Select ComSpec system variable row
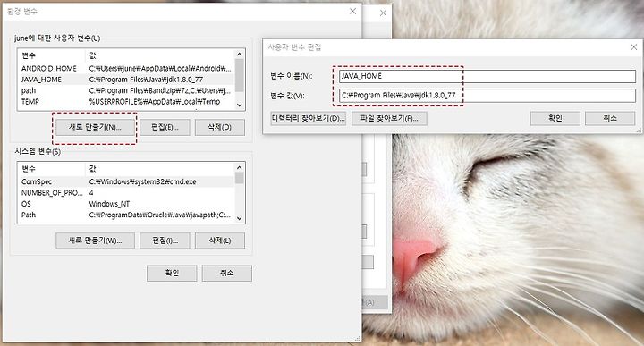The image size is (644, 346). point(126,181)
